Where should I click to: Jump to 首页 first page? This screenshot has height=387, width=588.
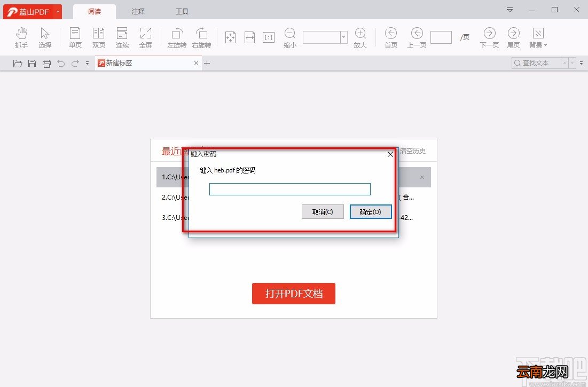[391, 37]
